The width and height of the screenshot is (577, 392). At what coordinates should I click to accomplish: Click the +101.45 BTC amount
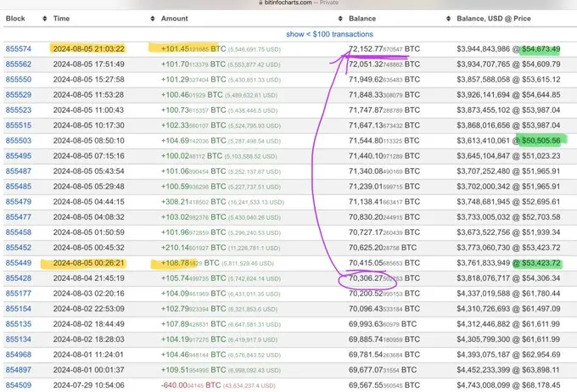[193, 49]
